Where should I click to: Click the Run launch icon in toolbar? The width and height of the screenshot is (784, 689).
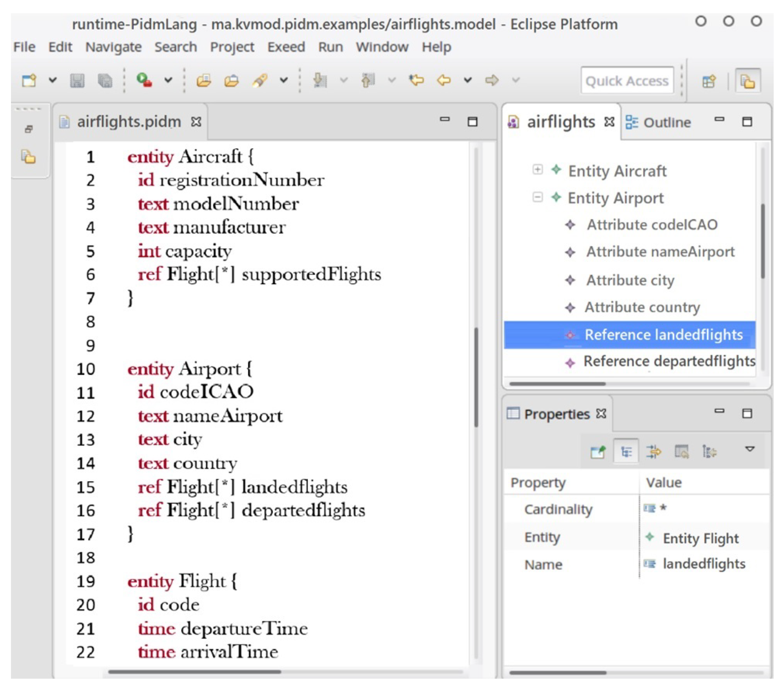[144, 80]
